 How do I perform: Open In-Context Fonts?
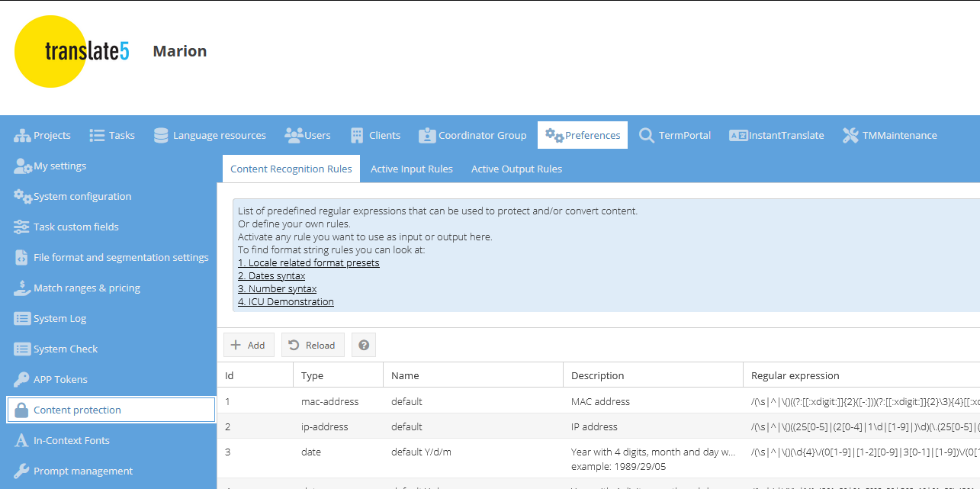tap(111, 440)
